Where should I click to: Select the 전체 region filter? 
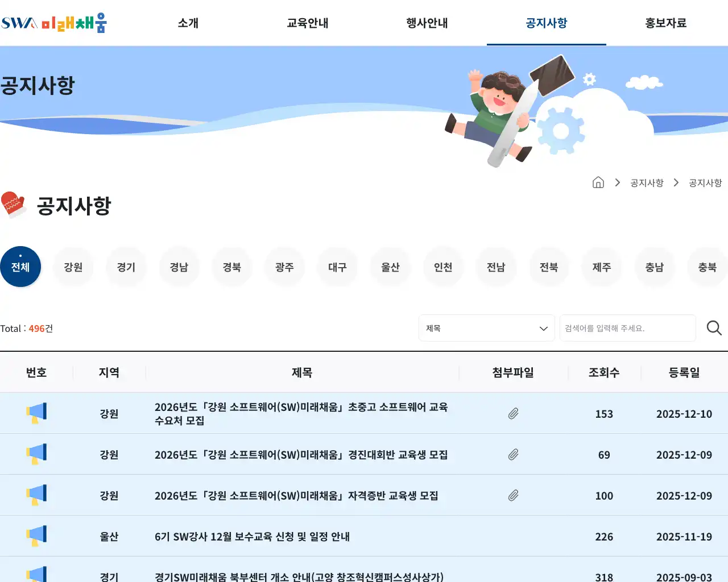[x=20, y=266]
